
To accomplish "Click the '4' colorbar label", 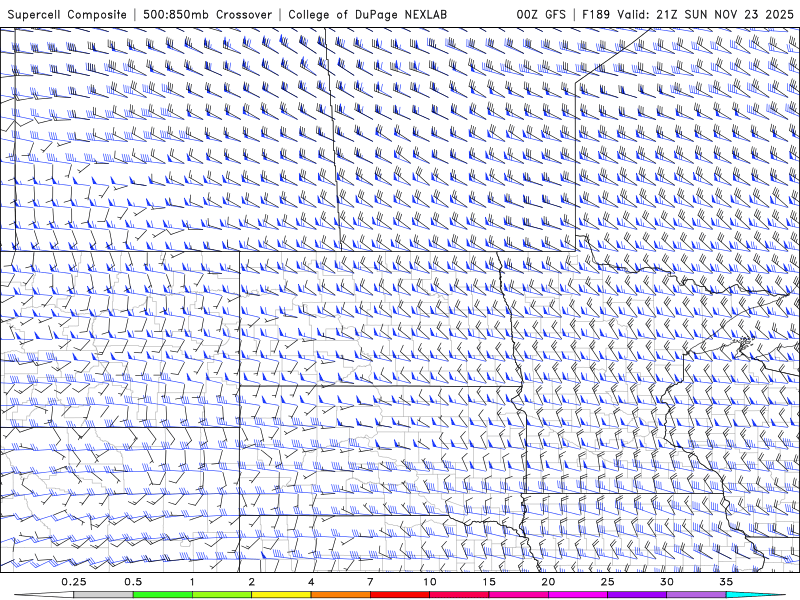I will coord(311,582).
